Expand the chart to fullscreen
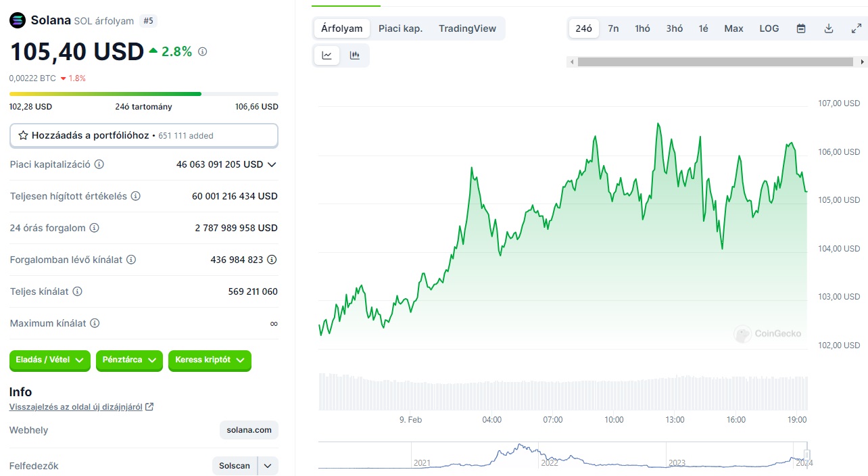The height and width of the screenshot is (476, 868). (856, 28)
